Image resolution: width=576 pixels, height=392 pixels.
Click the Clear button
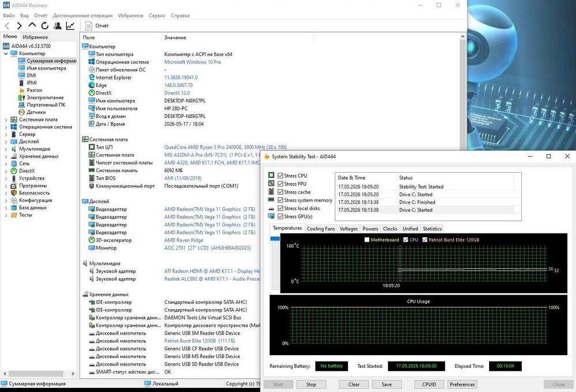354,385
